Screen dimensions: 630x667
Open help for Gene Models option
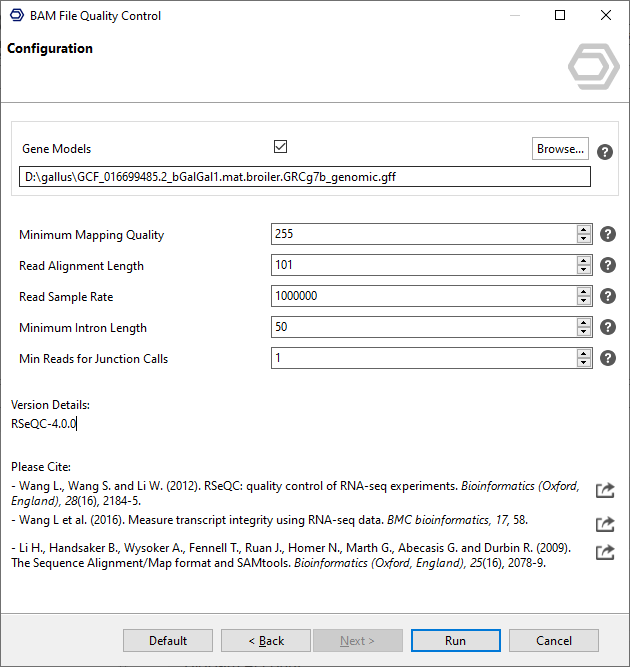click(x=604, y=152)
